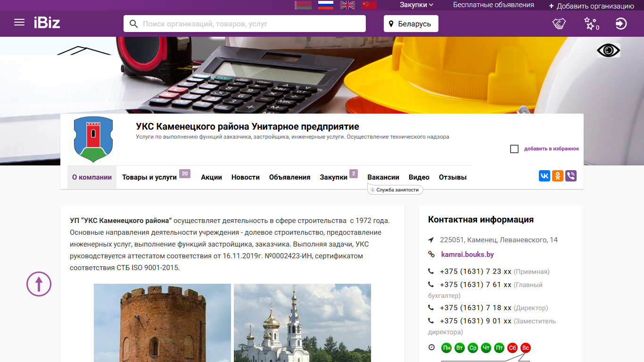Click the company coat of arms logo
This screenshot has width=644, height=362.
tap(94, 140)
